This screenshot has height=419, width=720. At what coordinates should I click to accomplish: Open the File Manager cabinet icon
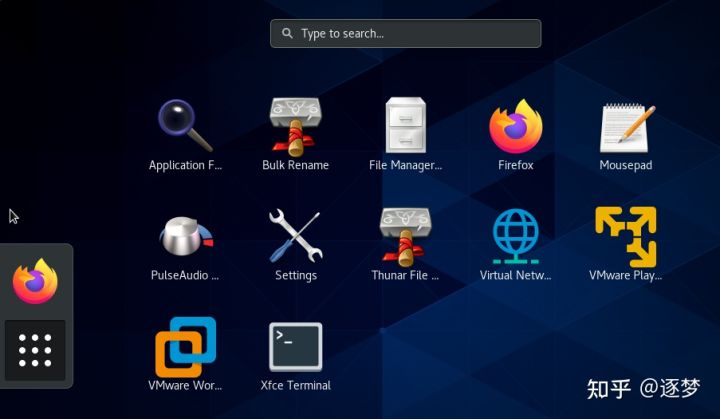405,125
